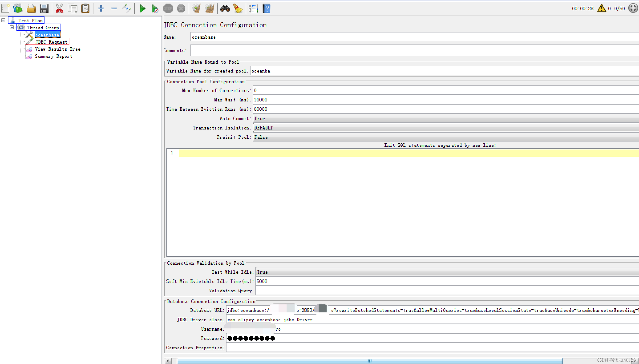Select the View Results Tree node
This screenshot has width=639, height=364.
57,49
